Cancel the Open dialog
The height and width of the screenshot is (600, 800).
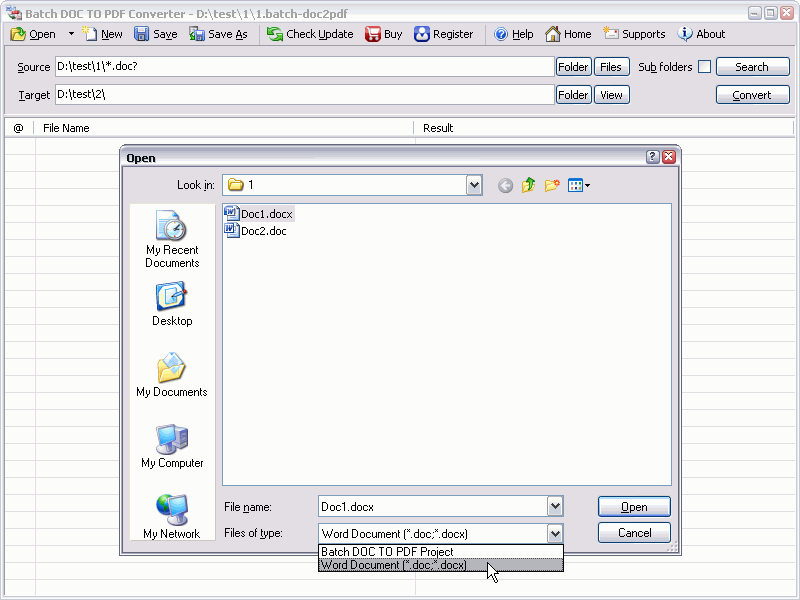click(634, 533)
